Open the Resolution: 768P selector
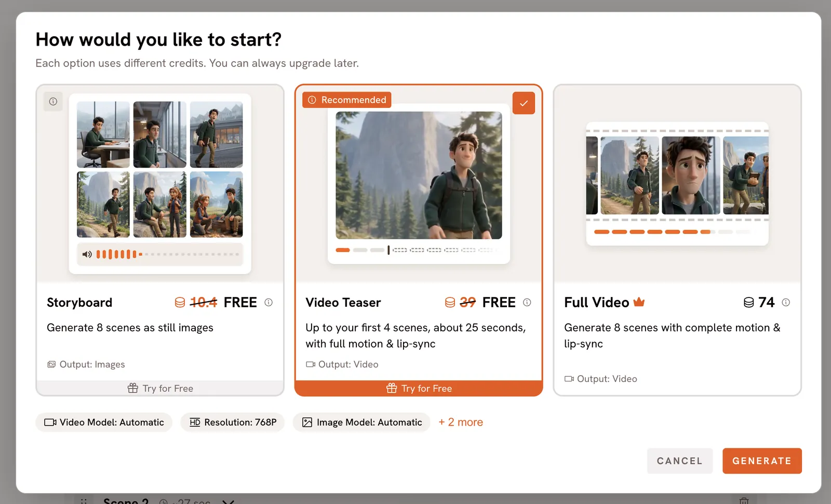 click(x=233, y=423)
